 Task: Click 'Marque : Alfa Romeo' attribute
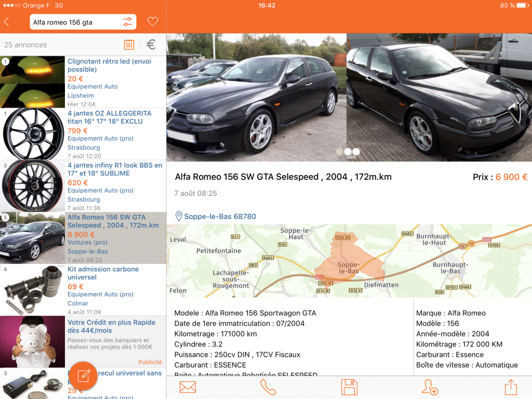tap(451, 313)
